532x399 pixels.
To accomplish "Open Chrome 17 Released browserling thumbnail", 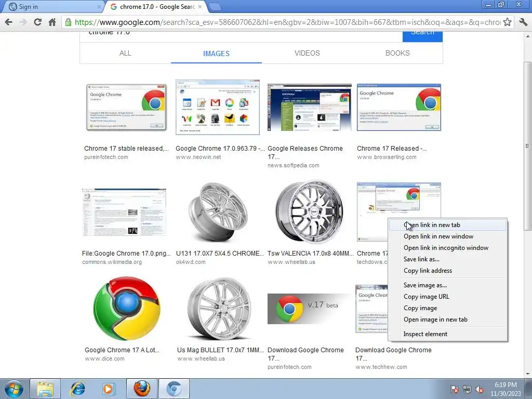I will point(399,107).
